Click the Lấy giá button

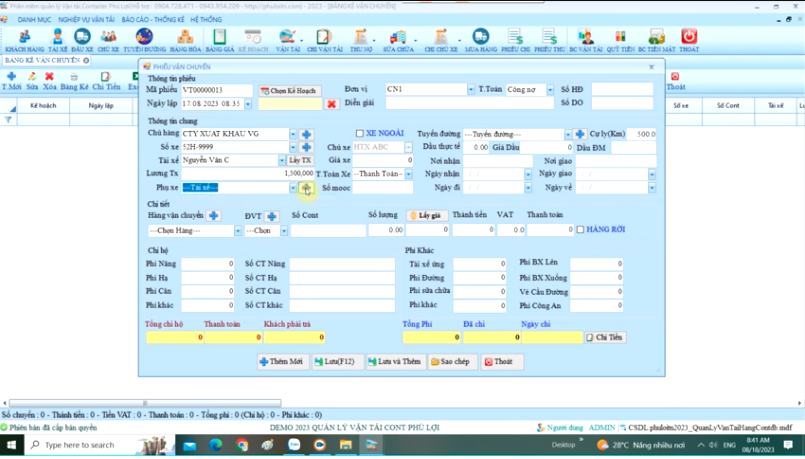click(x=426, y=216)
